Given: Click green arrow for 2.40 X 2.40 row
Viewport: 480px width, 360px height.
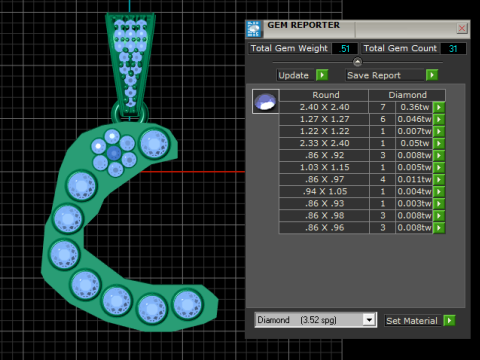Looking at the screenshot, I should click(439, 107).
